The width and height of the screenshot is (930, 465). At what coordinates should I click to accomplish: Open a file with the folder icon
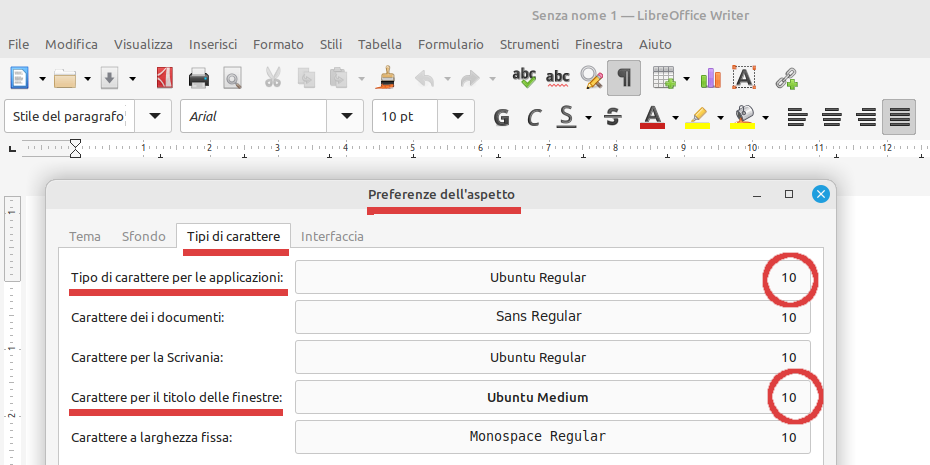click(65, 78)
